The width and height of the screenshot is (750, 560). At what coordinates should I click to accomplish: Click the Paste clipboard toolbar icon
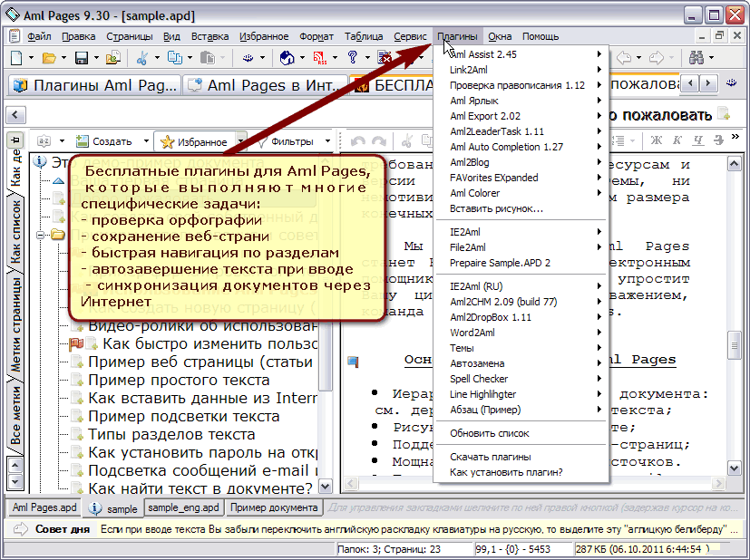208,58
